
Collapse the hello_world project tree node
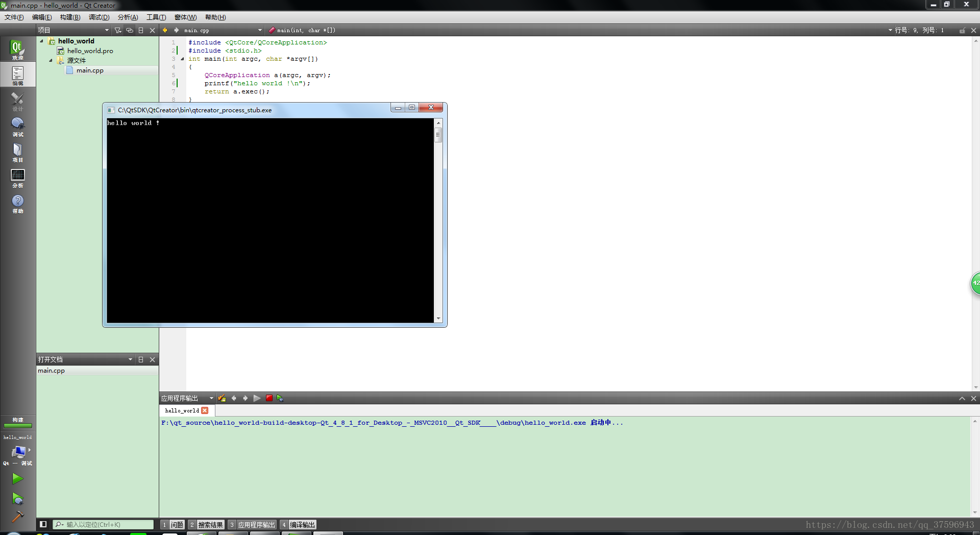pos(42,41)
